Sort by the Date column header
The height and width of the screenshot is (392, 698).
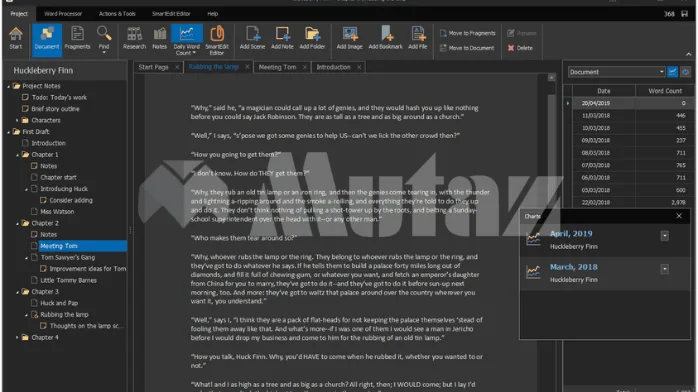point(604,91)
